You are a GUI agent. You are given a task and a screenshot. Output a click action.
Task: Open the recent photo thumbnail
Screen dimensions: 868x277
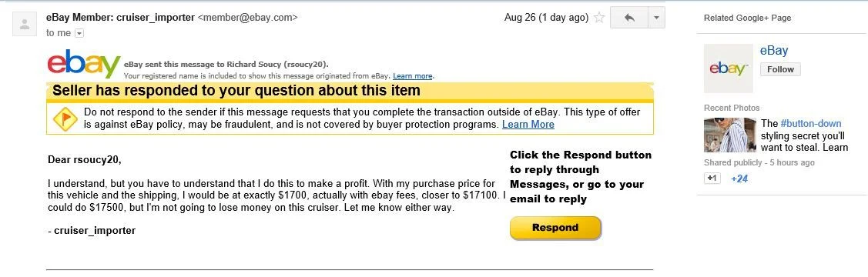click(729, 135)
